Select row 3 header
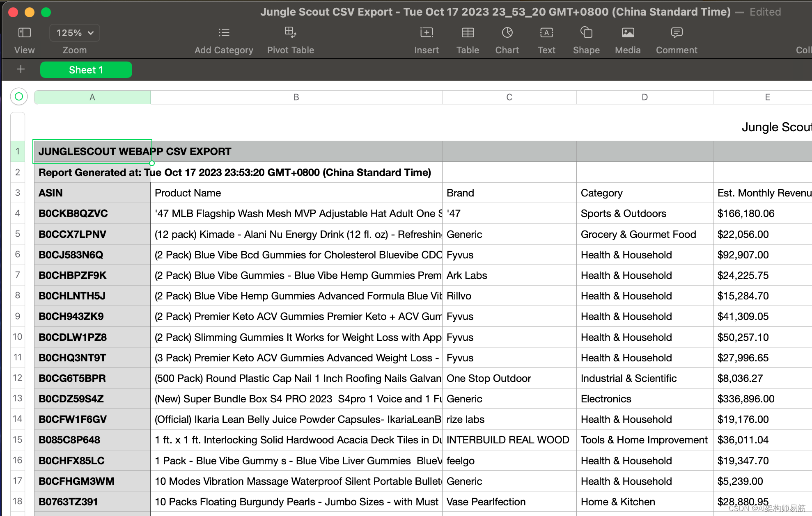The width and height of the screenshot is (812, 516). pyautogui.click(x=18, y=193)
